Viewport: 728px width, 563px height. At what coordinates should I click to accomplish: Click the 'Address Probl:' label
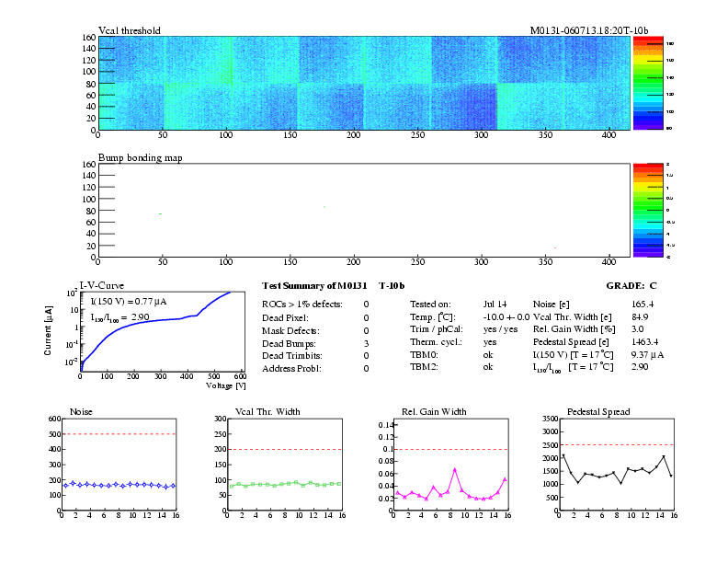tap(291, 369)
